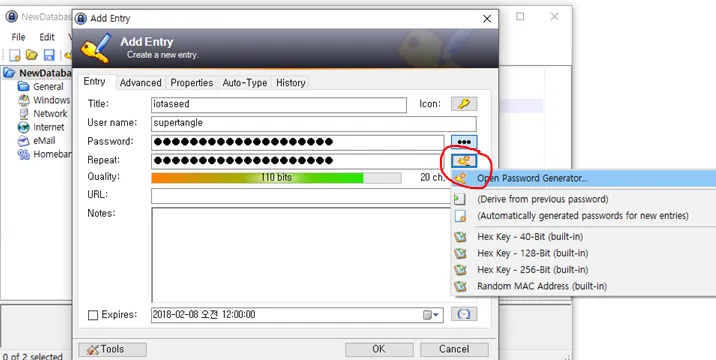Click icon beside Hex Key 40-Bit entry
716x360 pixels.
[x=460, y=237]
